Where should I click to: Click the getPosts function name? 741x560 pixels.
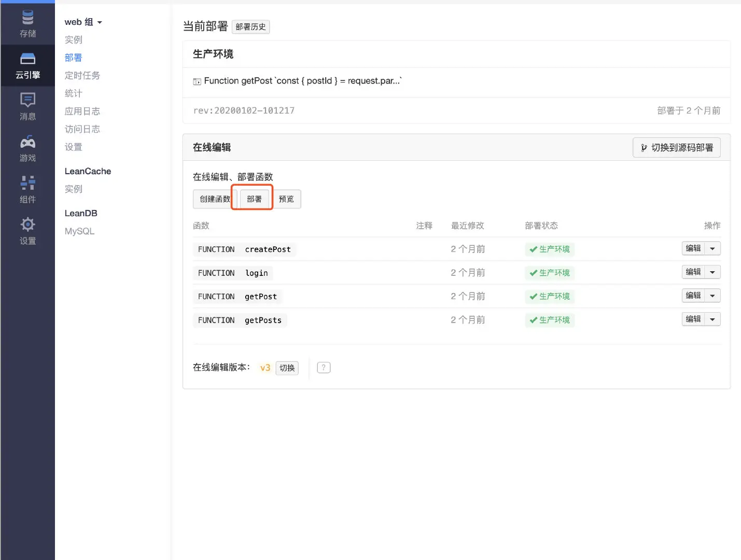click(x=263, y=320)
